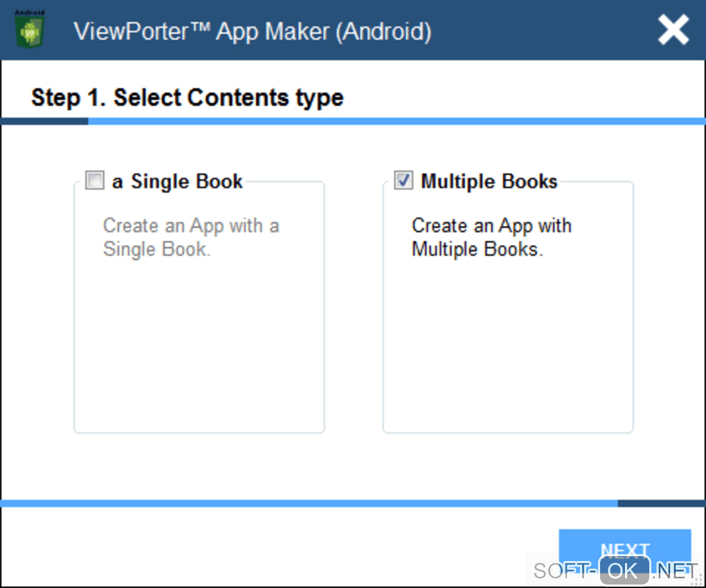Uncheck the Multiple Books checkbox
The width and height of the screenshot is (706, 588).
click(404, 181)
